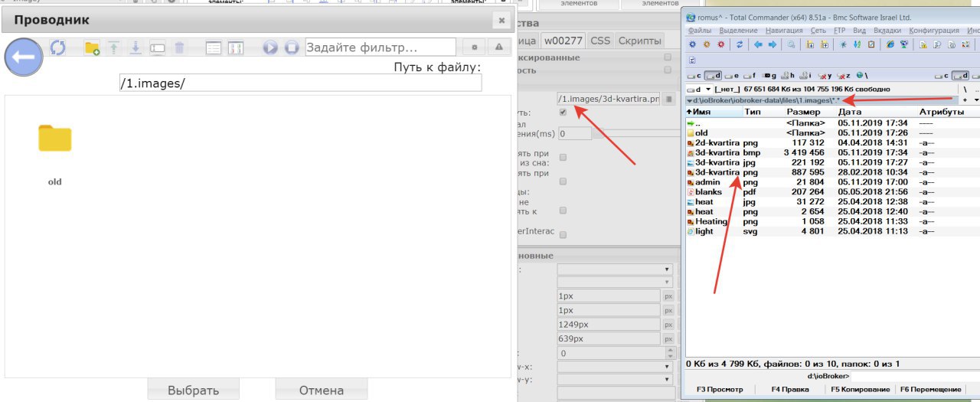Toggle the checked checkbox under the image path
Image resolution: width=980 pixels, height=402 pixels.
563,112
